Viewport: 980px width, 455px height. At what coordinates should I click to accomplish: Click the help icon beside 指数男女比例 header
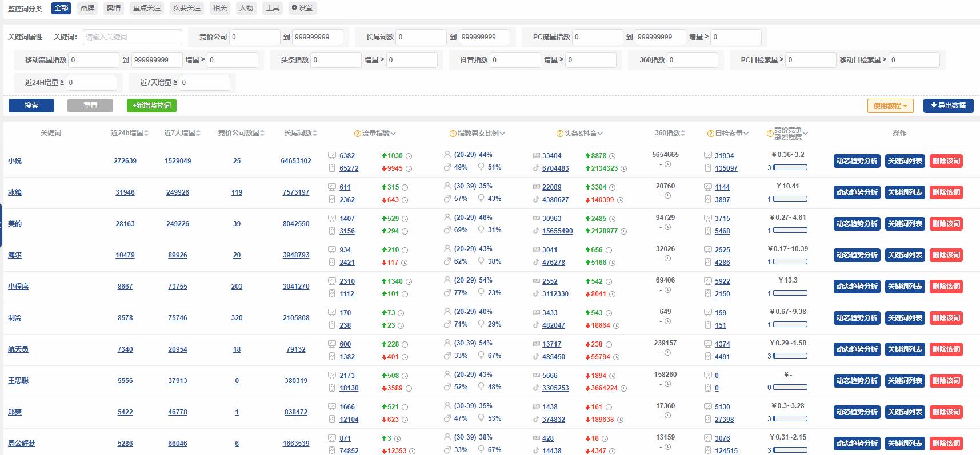(x=453, y=134)
